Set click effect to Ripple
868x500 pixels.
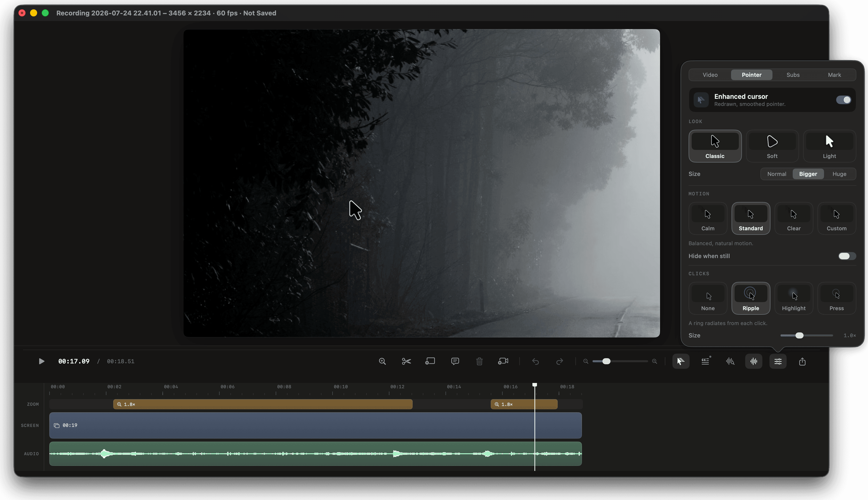[750, 299]
